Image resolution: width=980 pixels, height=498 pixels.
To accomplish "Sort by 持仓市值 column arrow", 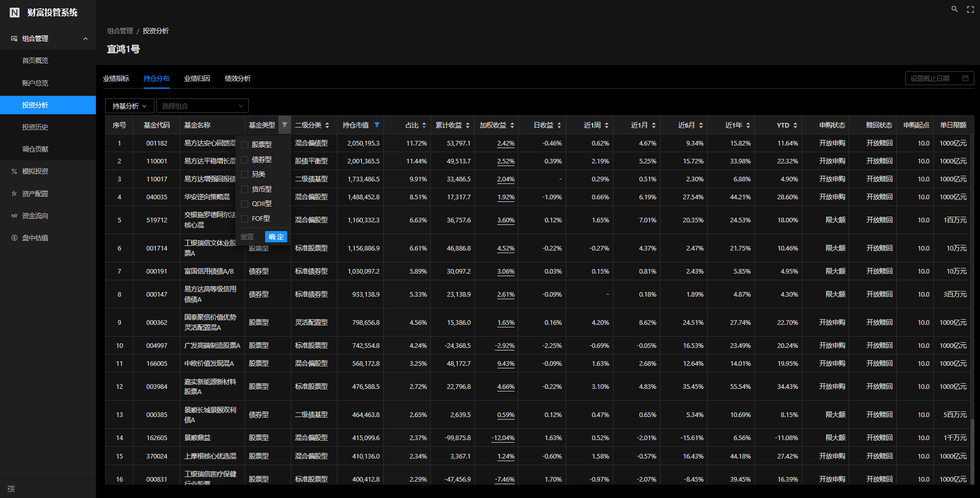I will point(377,125).
